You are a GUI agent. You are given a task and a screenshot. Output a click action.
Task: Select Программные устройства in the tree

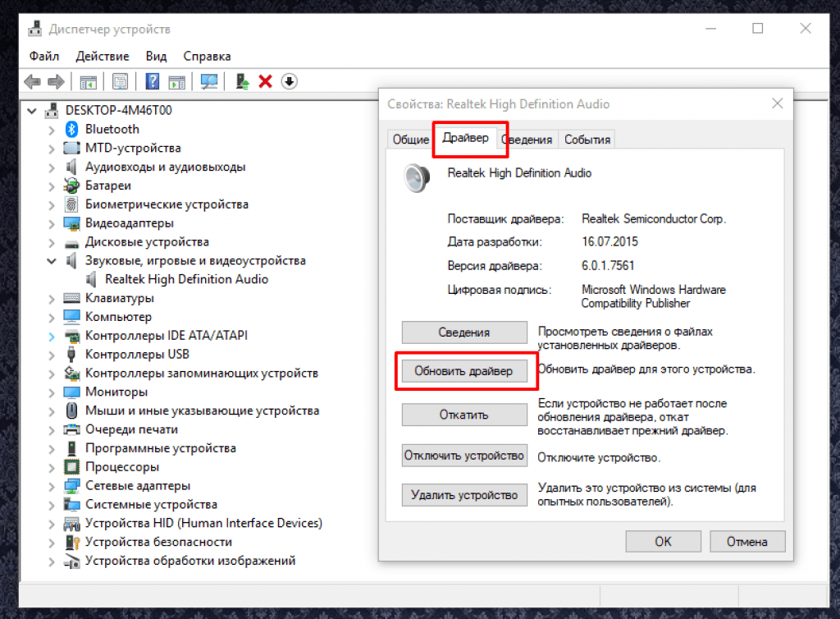pyautogui.click(x=161, y=448)
